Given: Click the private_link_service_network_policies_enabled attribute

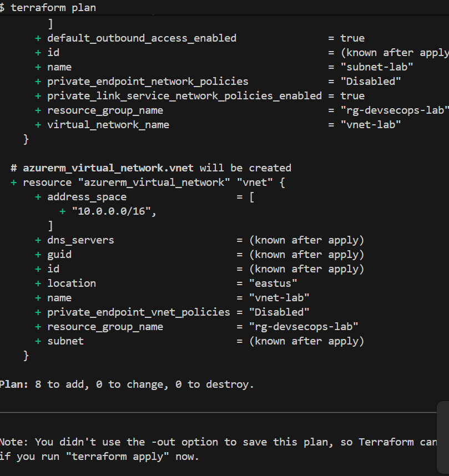Looking at the screenshot, I should tap(184, 96).
